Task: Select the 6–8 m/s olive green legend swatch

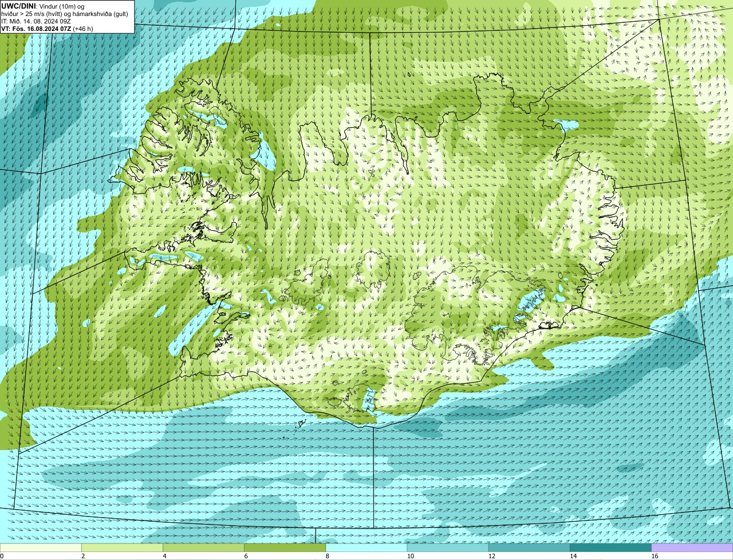Action: pyautogui.click(x=285, y=547)
